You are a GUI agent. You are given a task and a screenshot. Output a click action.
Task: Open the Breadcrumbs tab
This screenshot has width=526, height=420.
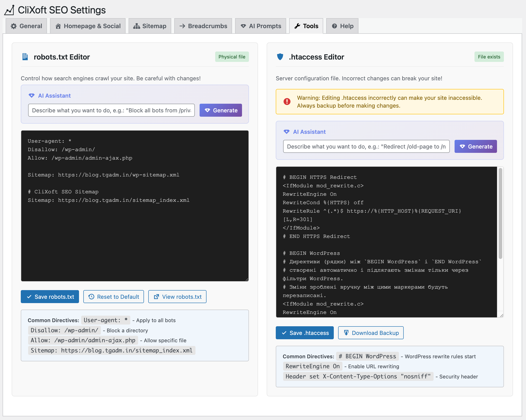click(203, 26)
